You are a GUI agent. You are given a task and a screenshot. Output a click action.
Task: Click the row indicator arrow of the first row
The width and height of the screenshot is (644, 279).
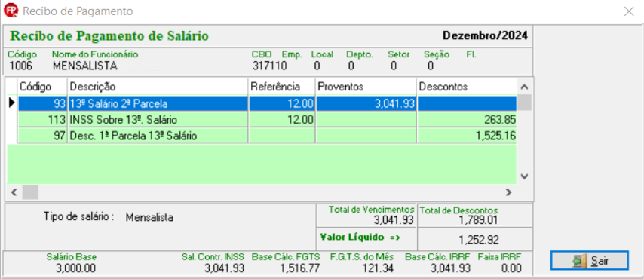click(12, 103)
